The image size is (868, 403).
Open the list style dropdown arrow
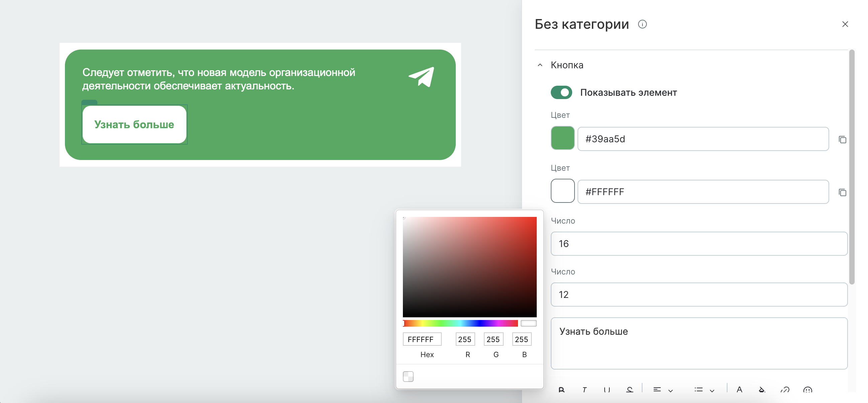712,391
